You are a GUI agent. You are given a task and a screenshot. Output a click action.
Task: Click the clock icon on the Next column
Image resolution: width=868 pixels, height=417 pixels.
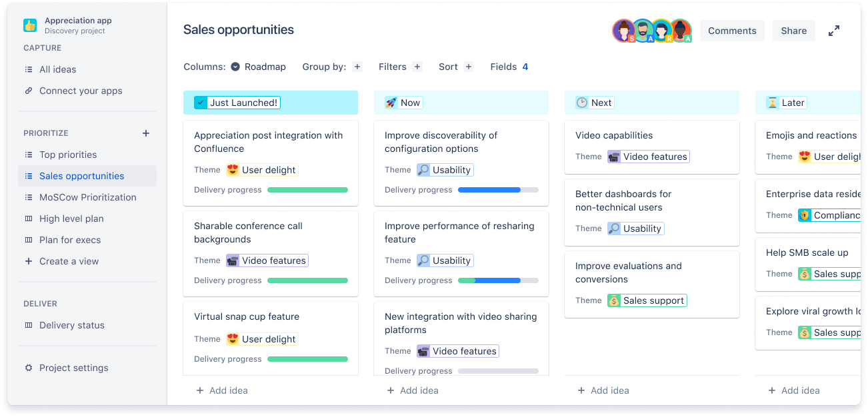coord(583,102)
